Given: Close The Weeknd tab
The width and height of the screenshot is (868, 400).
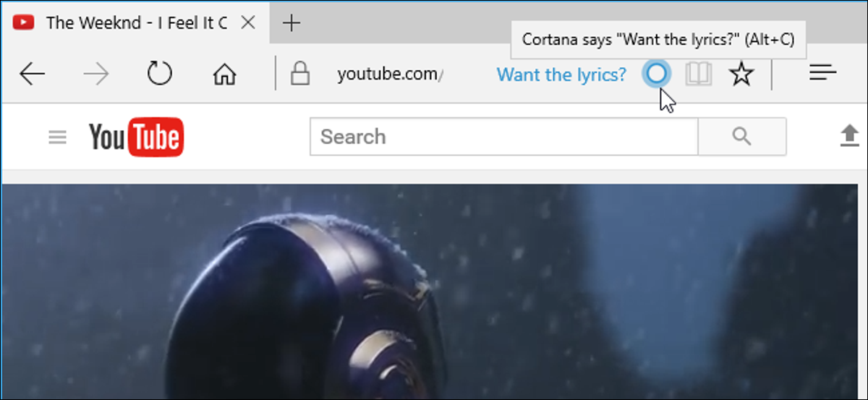Looking at the screenshot, I should [247, 22].
